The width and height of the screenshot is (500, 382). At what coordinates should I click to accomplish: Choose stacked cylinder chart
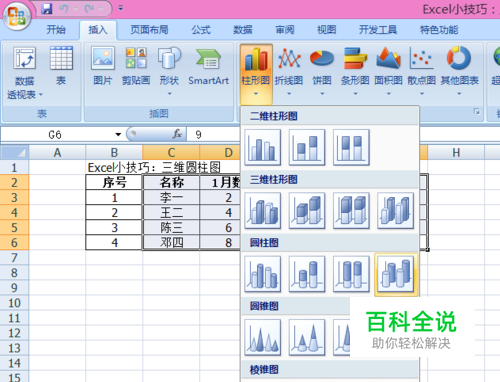click(x=307, y=274)
